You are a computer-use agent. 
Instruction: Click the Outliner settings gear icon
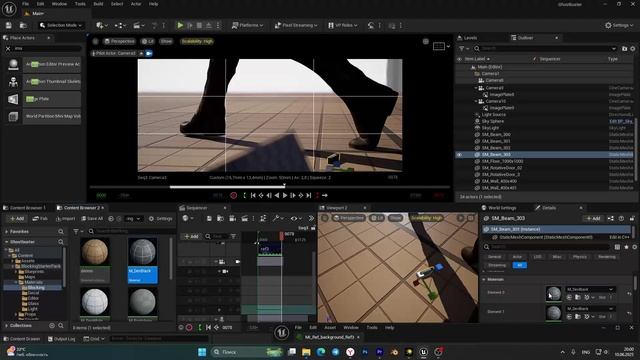[x=633, y=49]
